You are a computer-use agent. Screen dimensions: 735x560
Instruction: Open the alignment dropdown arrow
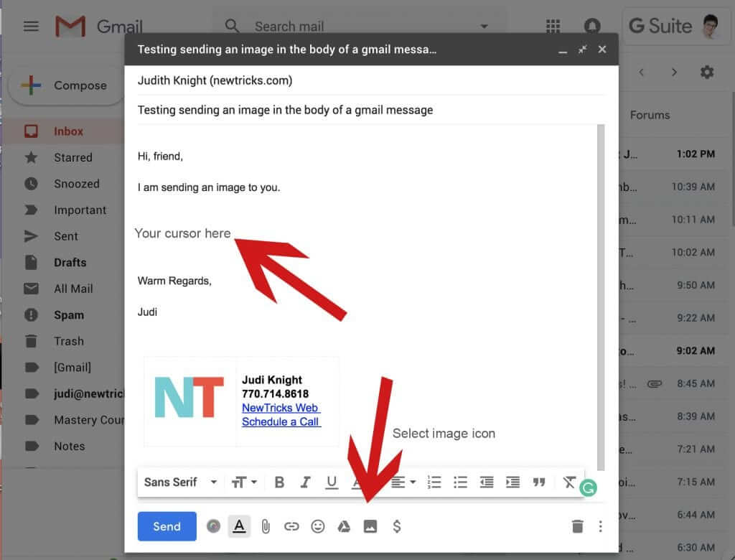(414, 482)
